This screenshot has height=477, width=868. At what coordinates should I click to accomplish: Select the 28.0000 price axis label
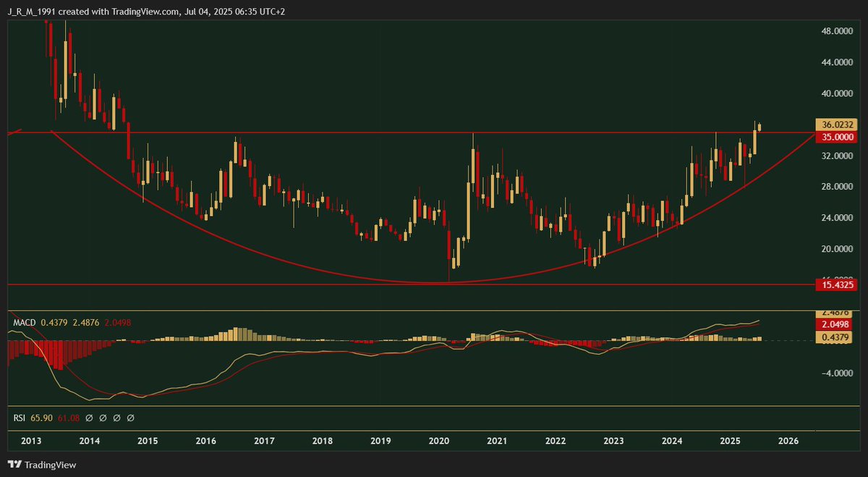pyautogui.click(x=838, y=187)
